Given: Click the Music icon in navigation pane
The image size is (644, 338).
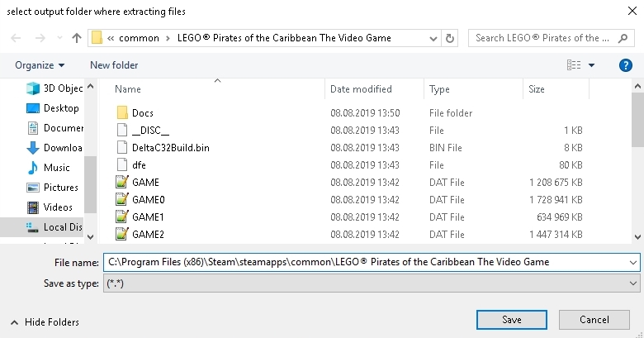Looking at the screenshot, I should [x=33, y=168].
